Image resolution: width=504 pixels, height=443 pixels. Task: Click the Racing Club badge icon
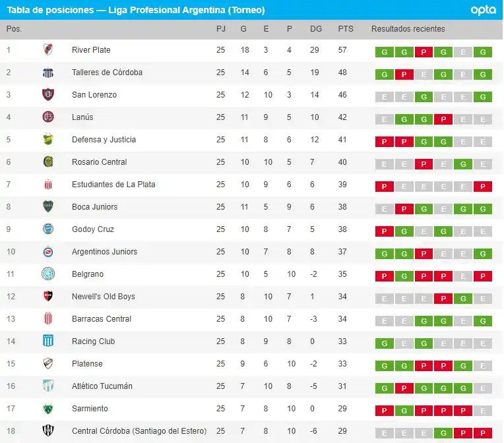[x=47, y=341]
